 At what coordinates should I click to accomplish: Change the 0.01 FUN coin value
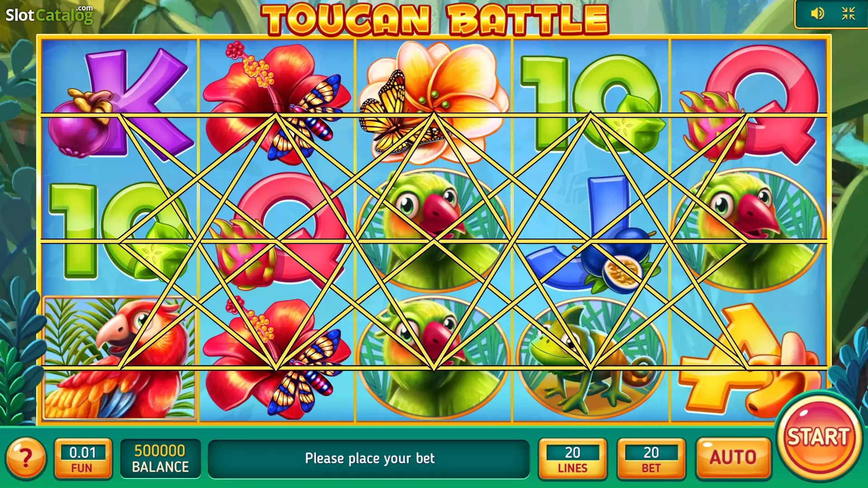point(83,458)
